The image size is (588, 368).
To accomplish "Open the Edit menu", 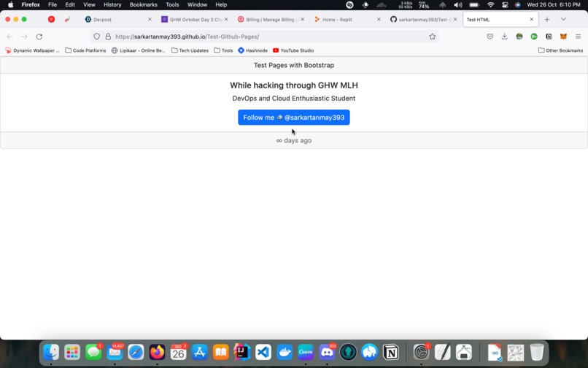I will tap(70, 5).
